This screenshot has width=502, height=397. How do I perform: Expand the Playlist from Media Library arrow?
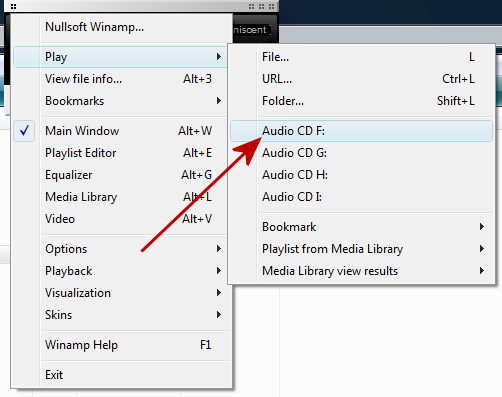(482, 249)
